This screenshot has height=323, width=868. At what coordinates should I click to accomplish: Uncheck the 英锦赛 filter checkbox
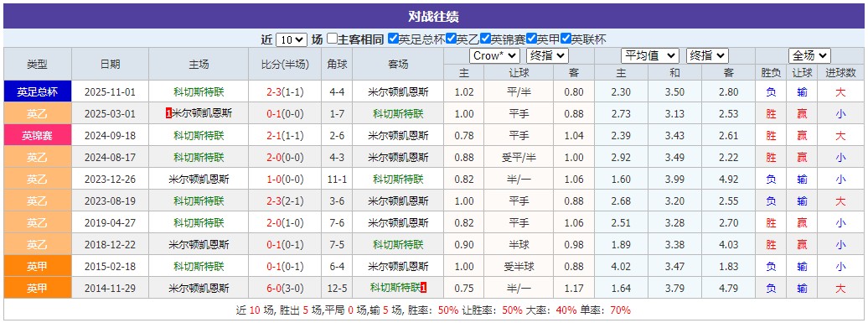tap(485, 39)
